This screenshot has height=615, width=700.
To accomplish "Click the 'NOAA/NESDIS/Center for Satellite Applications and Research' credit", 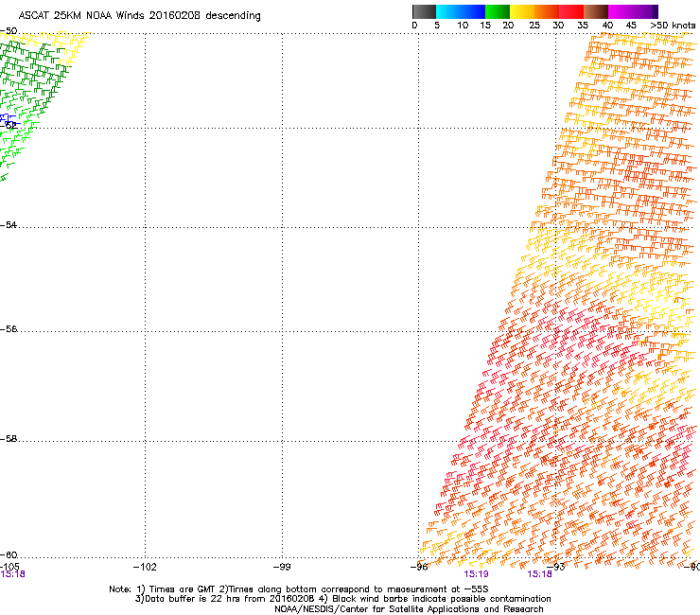I will [x=409, y=609].
